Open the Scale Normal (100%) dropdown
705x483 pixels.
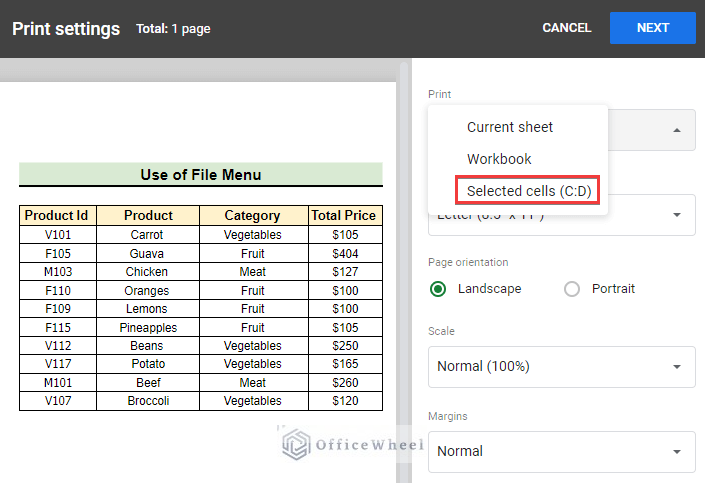coord(562,367)
